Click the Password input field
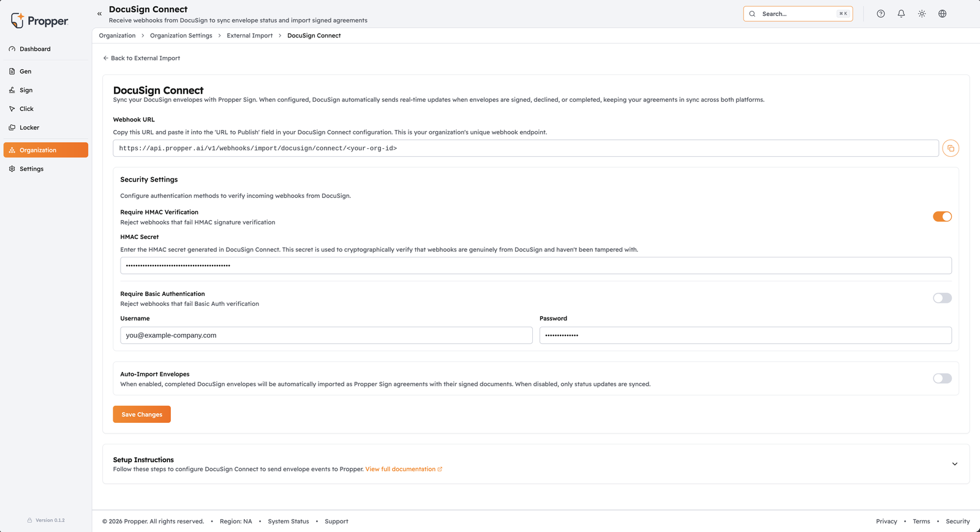 (745, 335)
